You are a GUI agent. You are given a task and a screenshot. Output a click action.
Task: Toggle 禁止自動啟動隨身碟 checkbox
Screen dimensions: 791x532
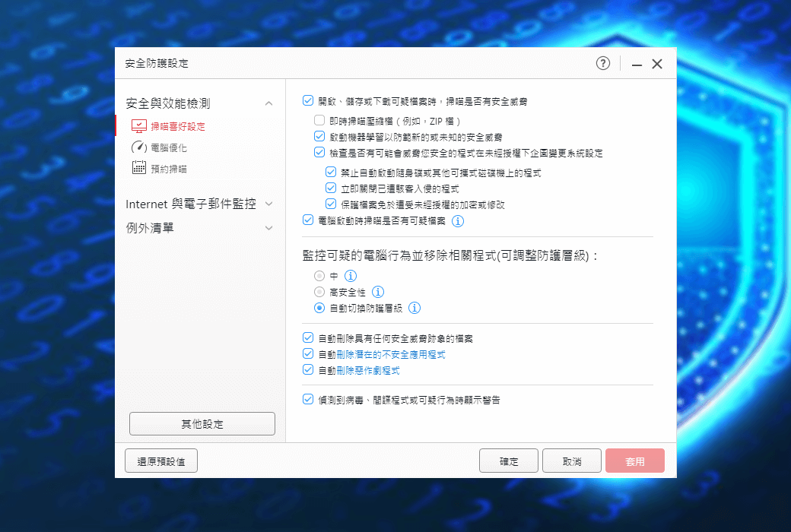pos(330,172)
